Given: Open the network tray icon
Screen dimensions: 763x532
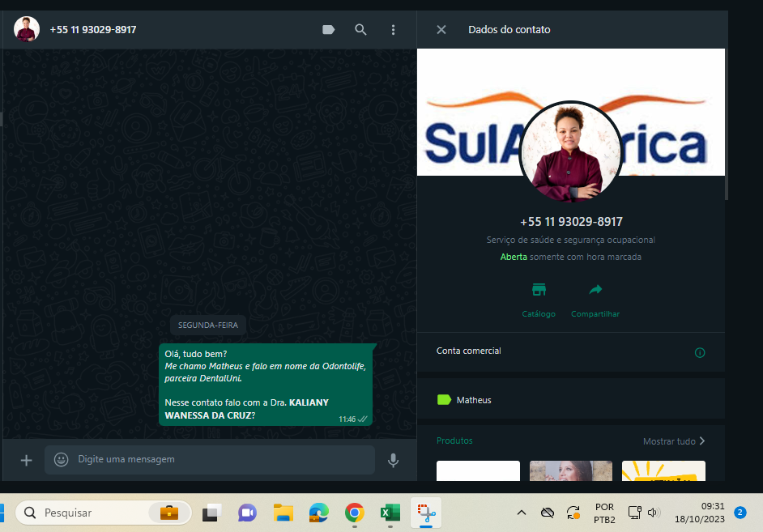Looking at the screenshot, I should click(x=634, y=513).
